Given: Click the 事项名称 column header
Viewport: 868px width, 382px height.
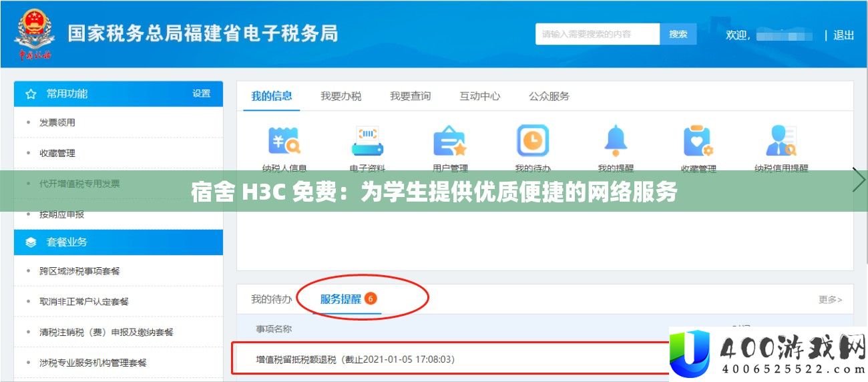Looking at the screenshot, I should click(x=274, y=329).
